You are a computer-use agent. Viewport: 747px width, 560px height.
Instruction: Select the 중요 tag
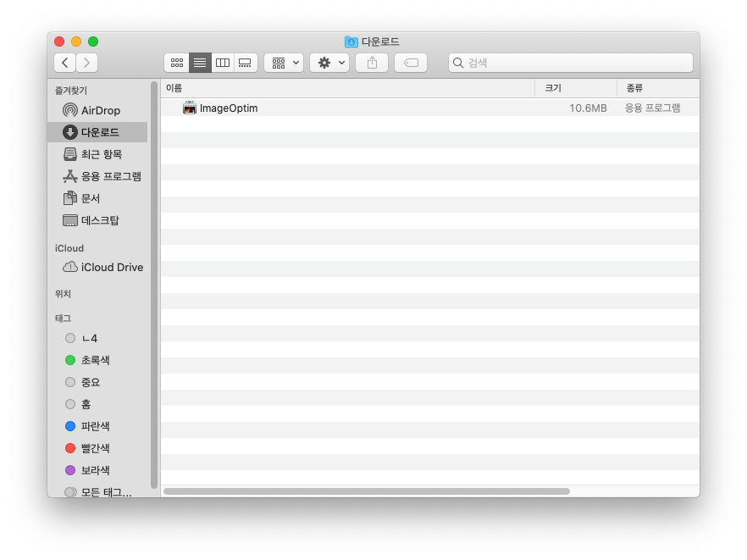click(97, 382)
